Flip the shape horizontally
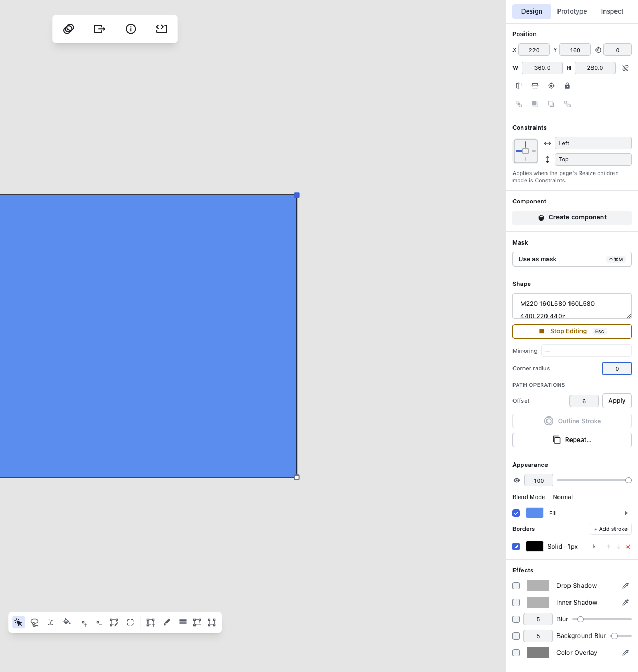Viewport: 638px width, 672px height. tap(519, 86)
